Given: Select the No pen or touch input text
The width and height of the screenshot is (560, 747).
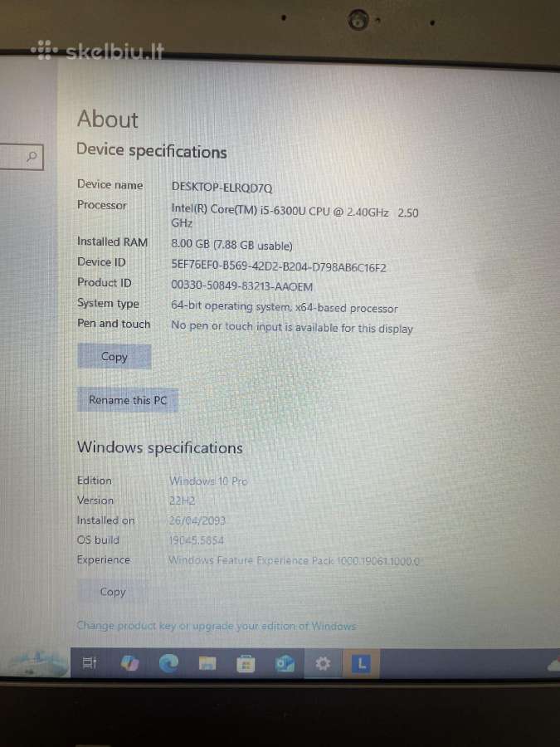Looking at the screenshot, I should (292, 327).
